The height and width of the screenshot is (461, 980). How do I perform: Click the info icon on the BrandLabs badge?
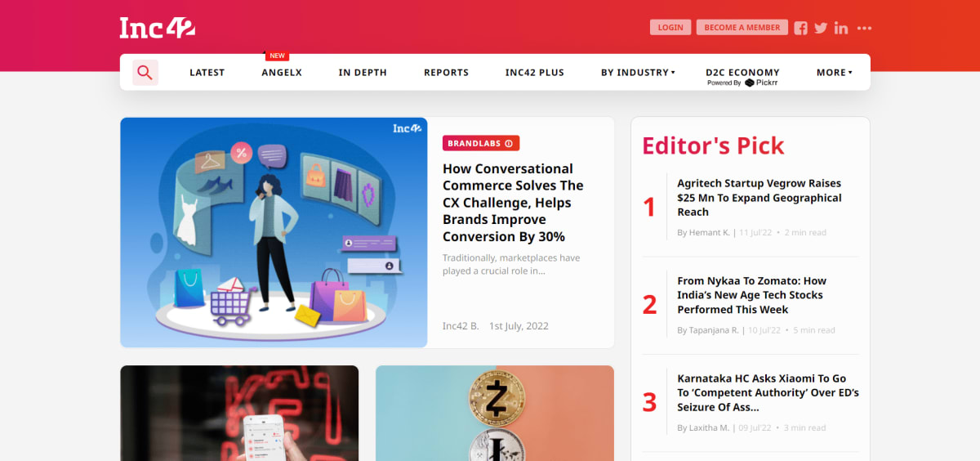[x=509, y=144]
